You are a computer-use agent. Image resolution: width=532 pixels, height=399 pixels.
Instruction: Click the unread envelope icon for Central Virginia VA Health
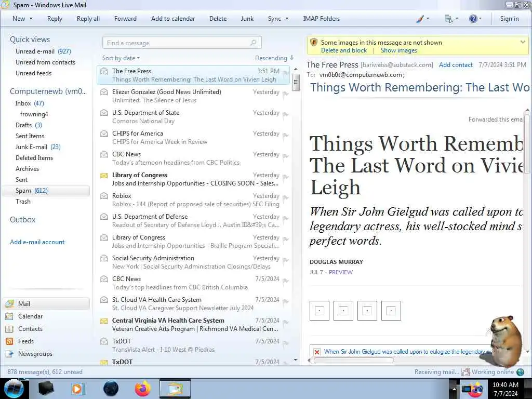104,321
